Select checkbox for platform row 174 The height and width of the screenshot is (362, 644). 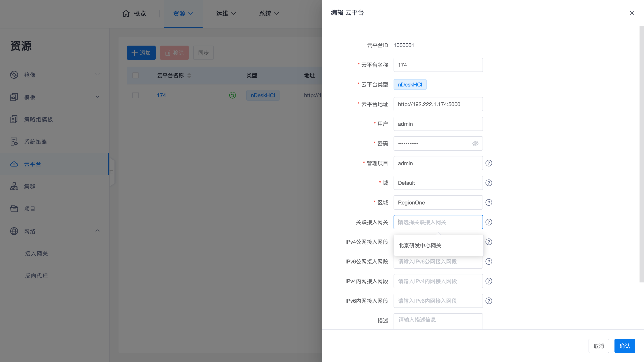pos(136,95)
